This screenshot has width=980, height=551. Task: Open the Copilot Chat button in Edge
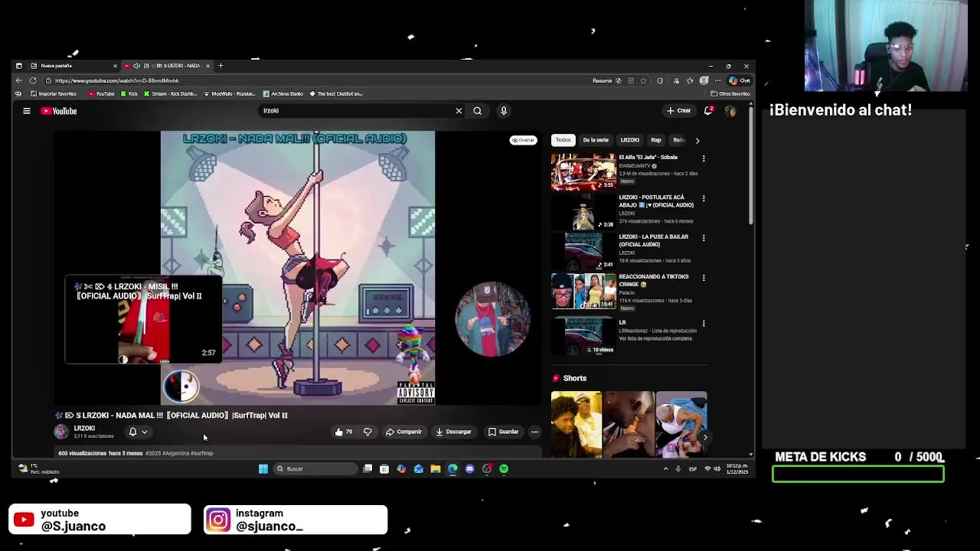739,80
